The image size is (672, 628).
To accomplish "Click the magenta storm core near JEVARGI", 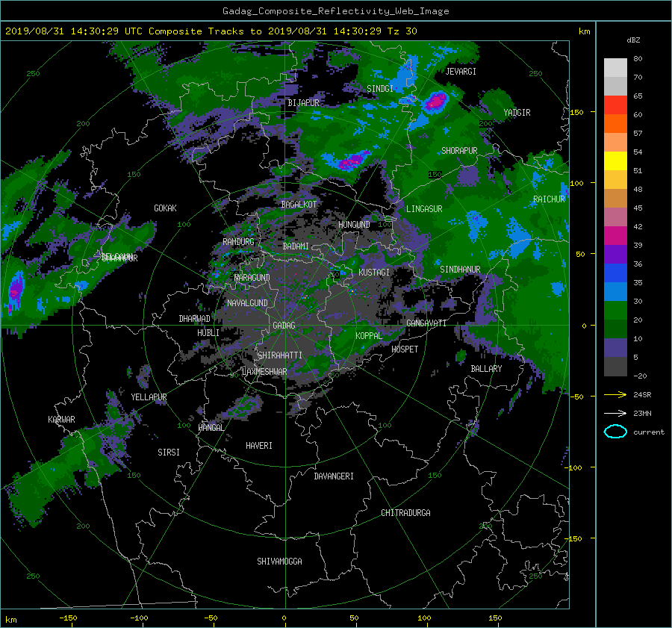I will tap(436, 102).
